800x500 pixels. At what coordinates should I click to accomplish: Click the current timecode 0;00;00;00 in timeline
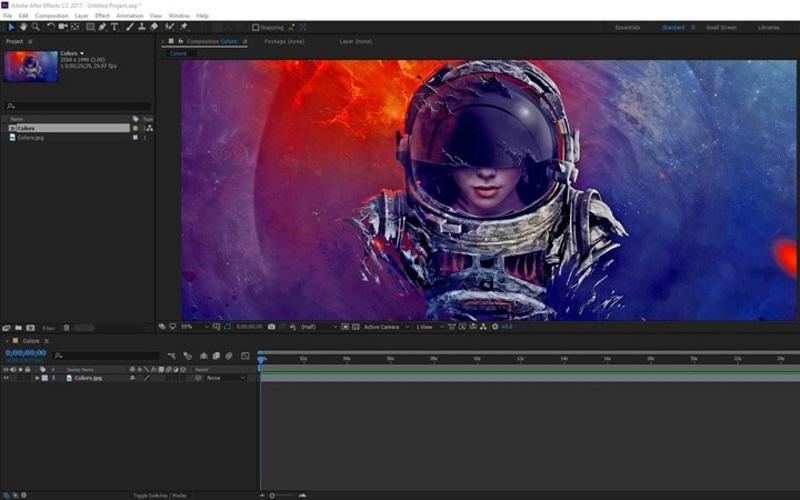pyautogui.click(x=25, y=353)
